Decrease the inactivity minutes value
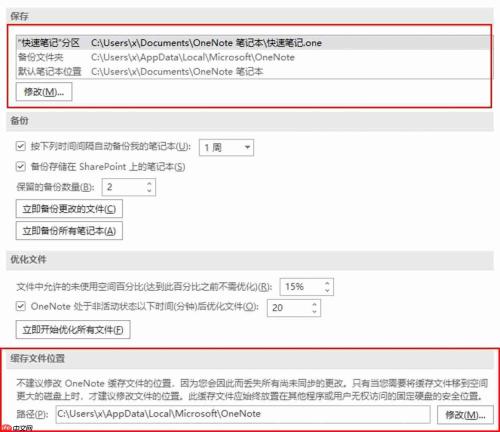500x432 pixels. click(314, 312)
